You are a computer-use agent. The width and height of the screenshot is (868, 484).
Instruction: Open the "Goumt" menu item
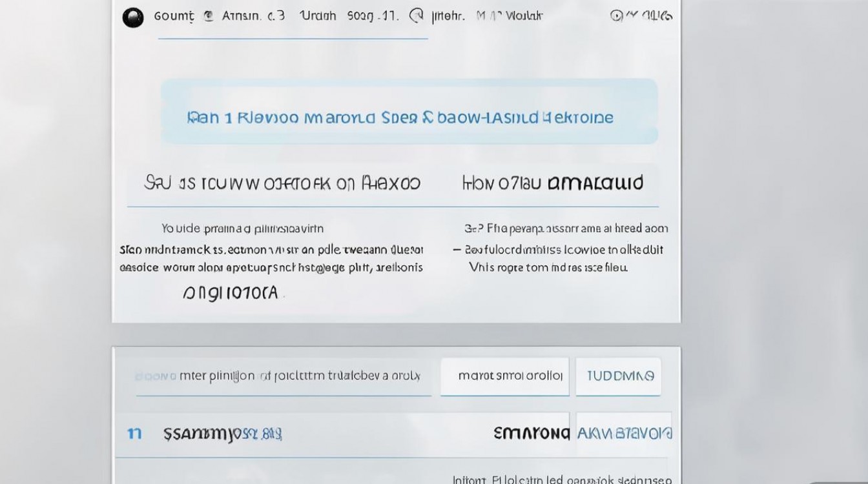click(x=174, y=17)
